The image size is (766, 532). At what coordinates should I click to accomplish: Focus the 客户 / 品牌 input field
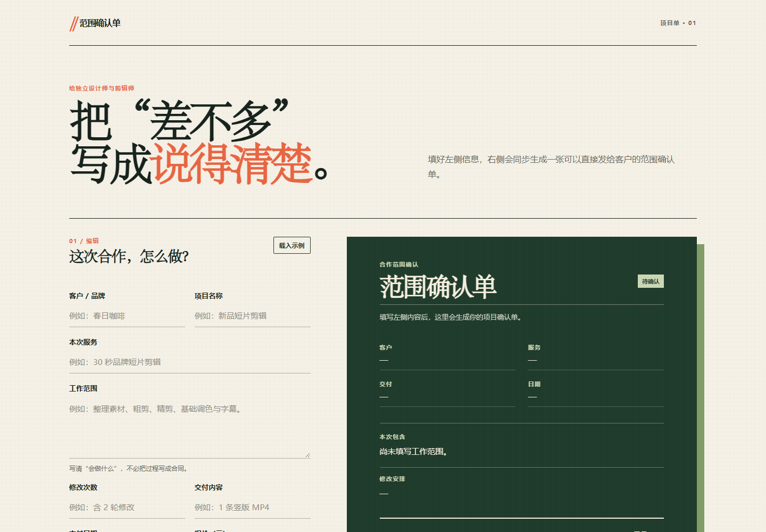(x=127, y=316)
